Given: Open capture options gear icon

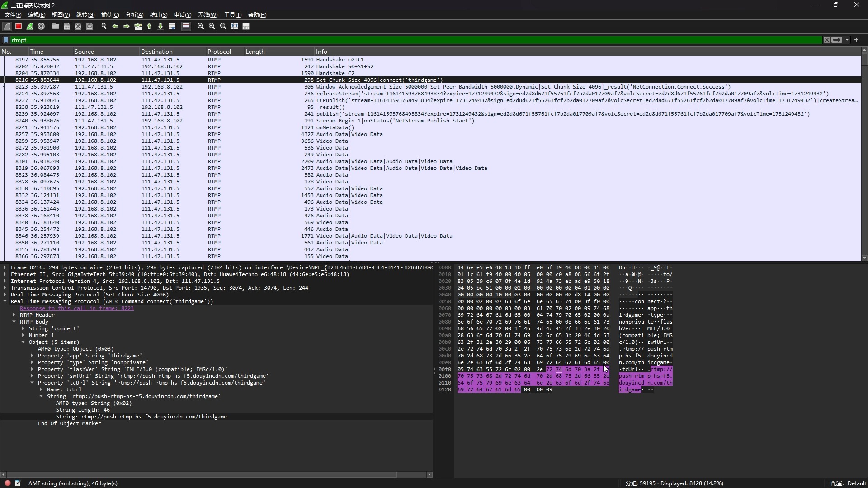Looking at the screenshot, I should coord(41,27).
